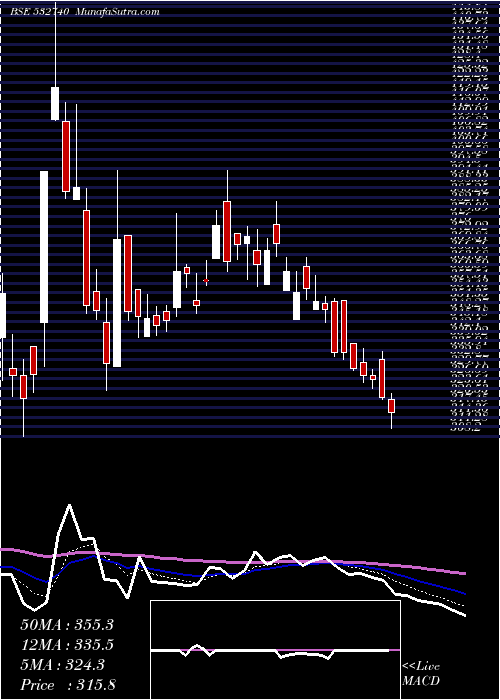Click the <<Live MACD label

421,674
